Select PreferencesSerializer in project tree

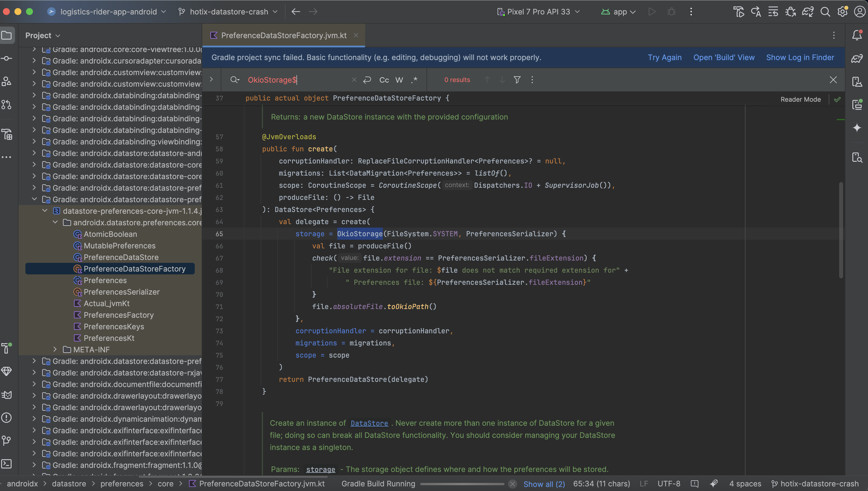pyautogui.click(x=121, y=292)
